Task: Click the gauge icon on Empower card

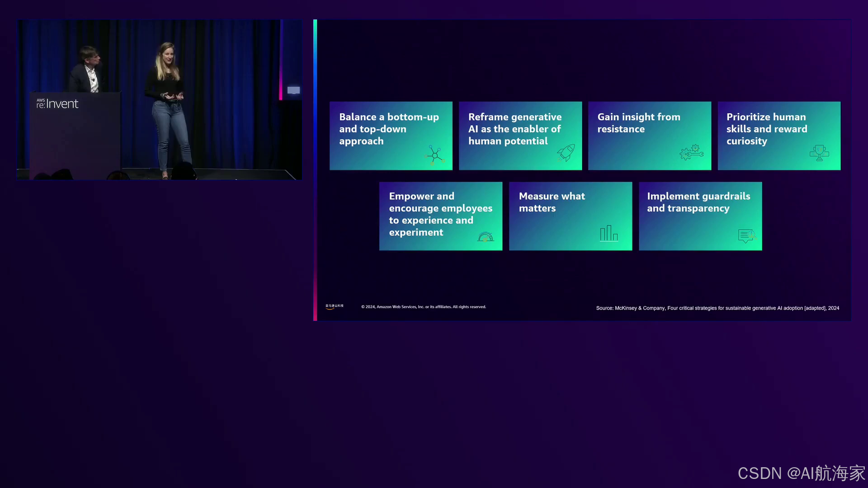Action: [486, 237]
